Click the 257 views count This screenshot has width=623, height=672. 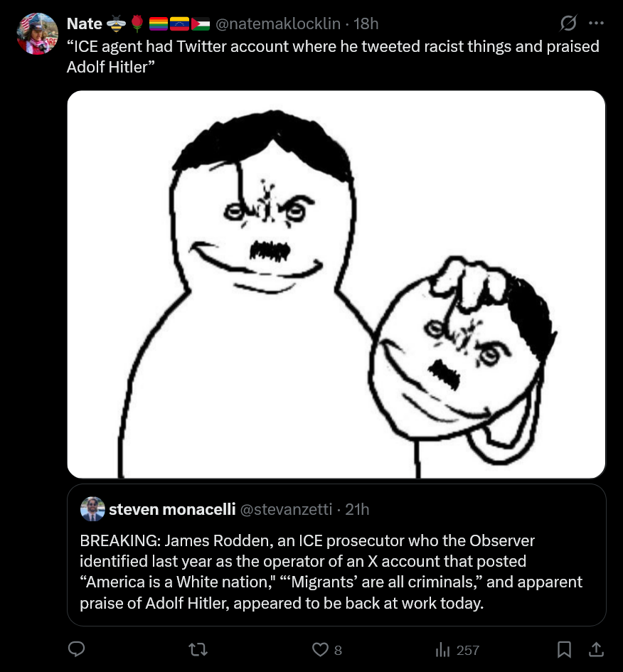[x=468, y=650]
